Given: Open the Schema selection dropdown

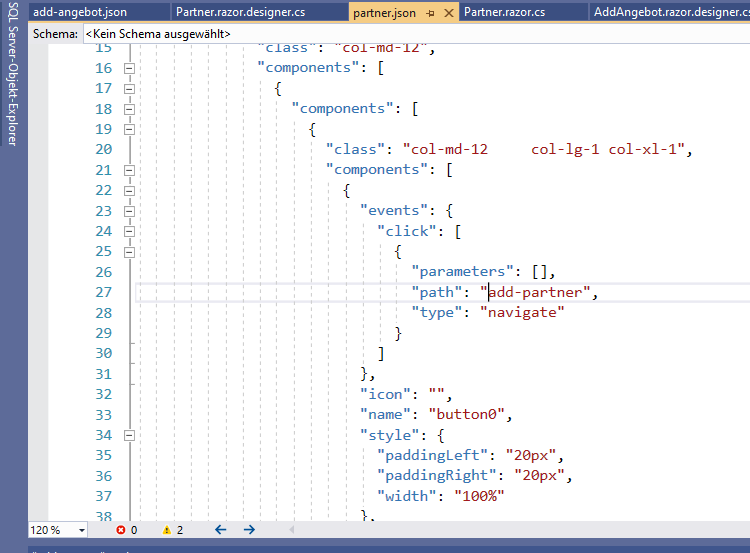Looking at the screenshot, I should [x=416, y=34].
